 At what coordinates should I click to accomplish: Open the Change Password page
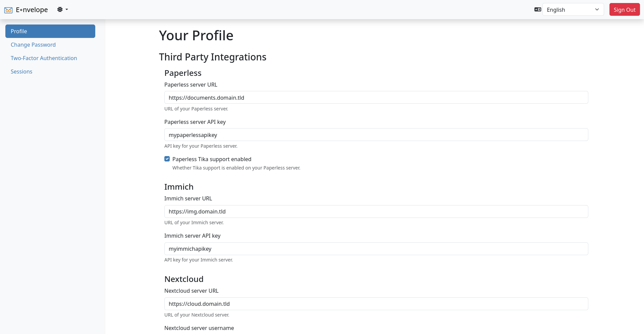pos(33,45)
